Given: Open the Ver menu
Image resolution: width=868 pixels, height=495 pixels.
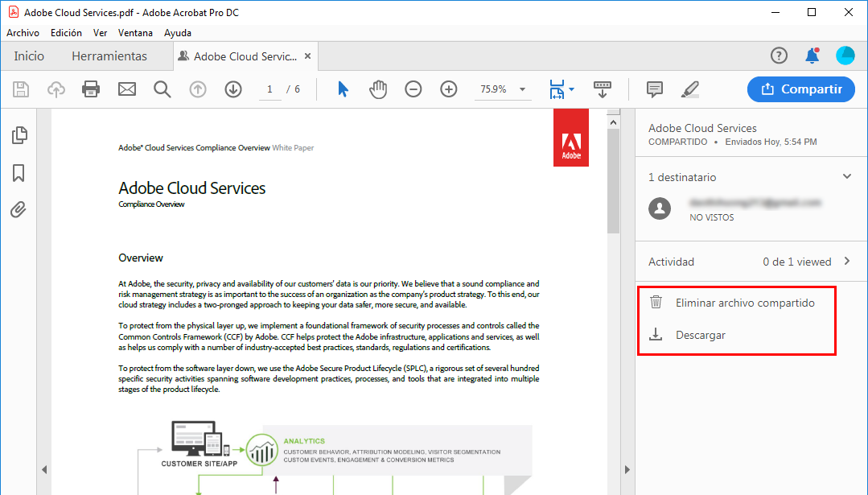Looking at the screenshot, I should (101, 33).
